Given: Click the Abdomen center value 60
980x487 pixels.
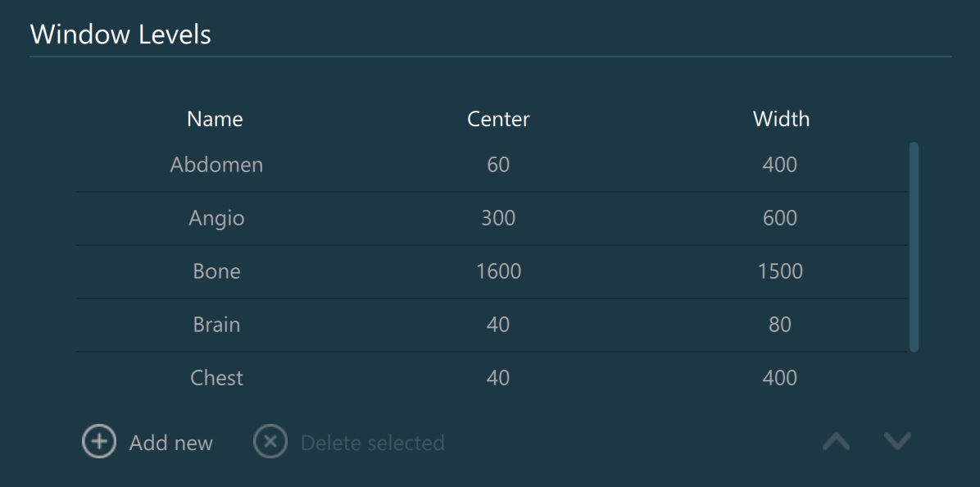Looking at the screenshot, I should click(x=498, y=165).
